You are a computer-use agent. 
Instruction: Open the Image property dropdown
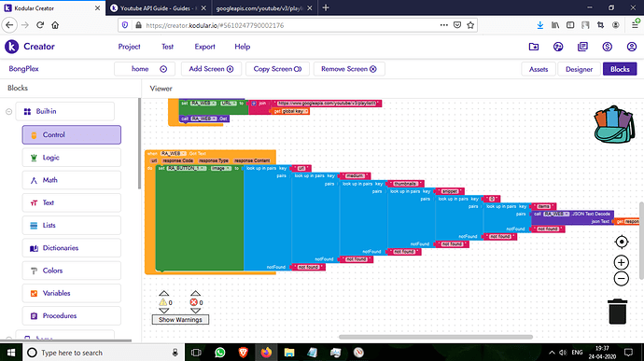[221, 169]
